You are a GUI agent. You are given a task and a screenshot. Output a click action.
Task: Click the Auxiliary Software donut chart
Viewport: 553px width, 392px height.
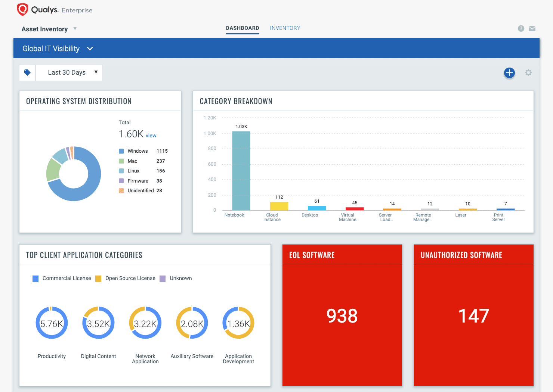[192, 323]
